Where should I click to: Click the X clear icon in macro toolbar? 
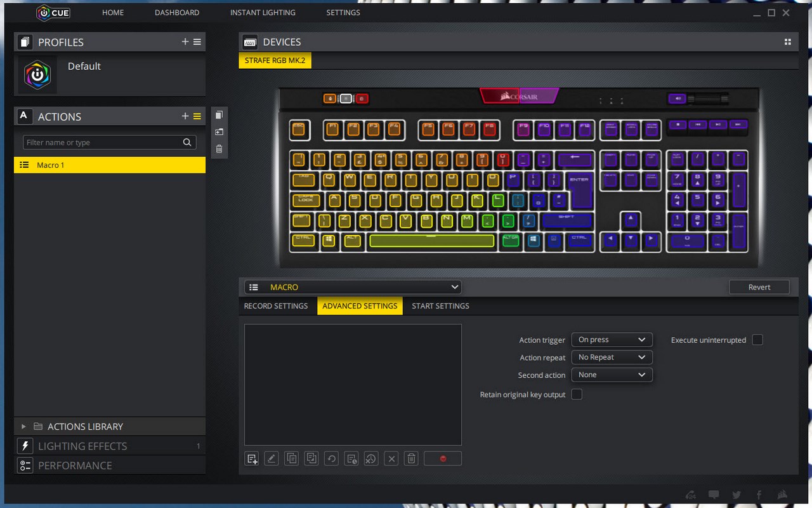[391, 458]
